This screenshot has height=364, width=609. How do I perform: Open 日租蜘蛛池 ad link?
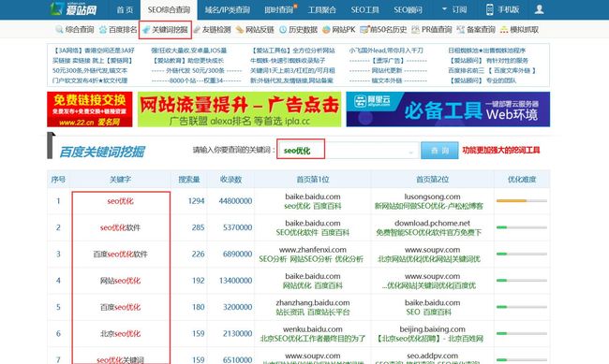click(x=486, y=51)
